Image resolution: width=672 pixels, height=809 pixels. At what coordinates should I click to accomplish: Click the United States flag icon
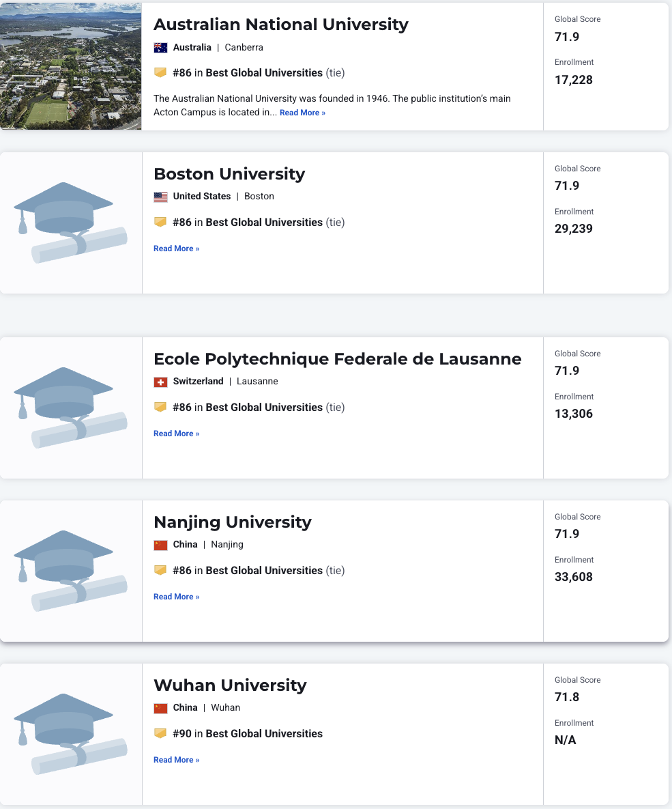coord(160,197)
